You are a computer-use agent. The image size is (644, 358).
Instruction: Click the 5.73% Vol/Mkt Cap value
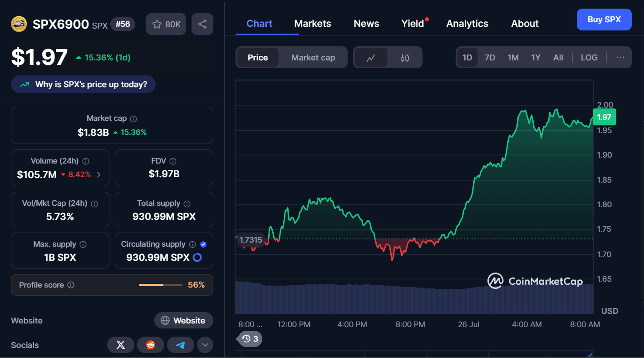coord(60,216)
